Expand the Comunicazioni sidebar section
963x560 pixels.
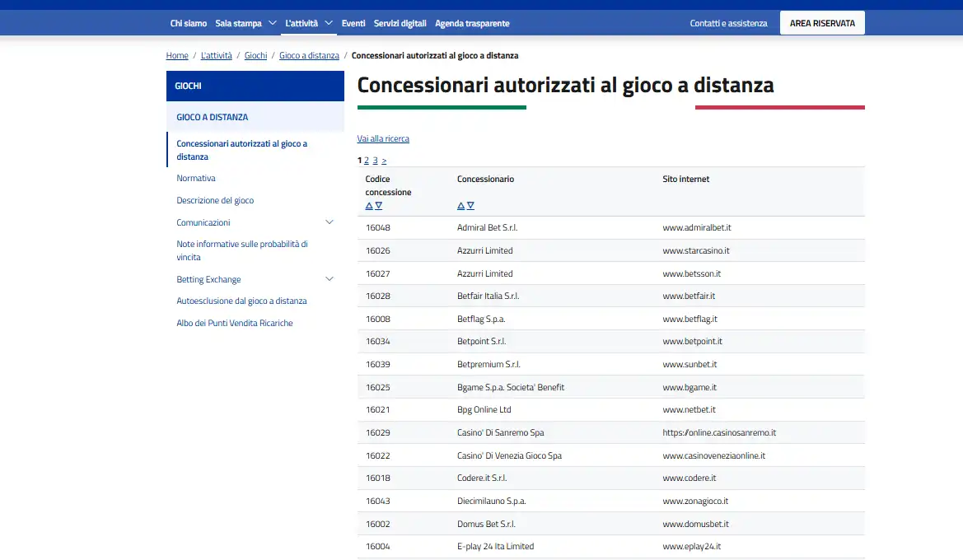click(330, 222)
